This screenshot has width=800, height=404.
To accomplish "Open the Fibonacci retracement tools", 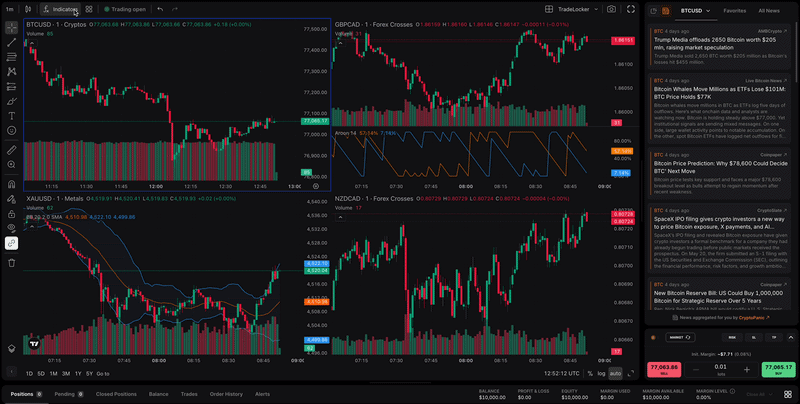I will coord(12,57).
